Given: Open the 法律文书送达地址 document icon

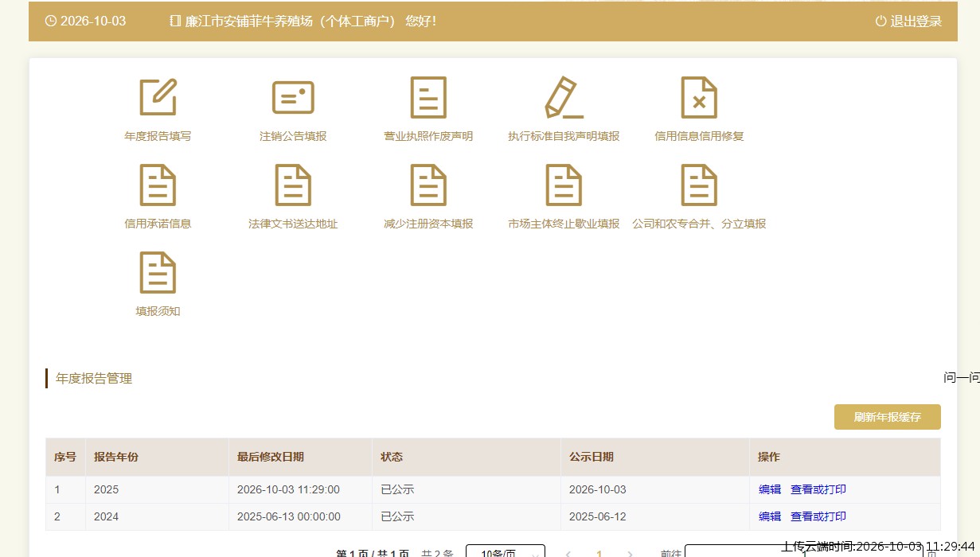Looking at the screenshot, I should pos(293,185).
